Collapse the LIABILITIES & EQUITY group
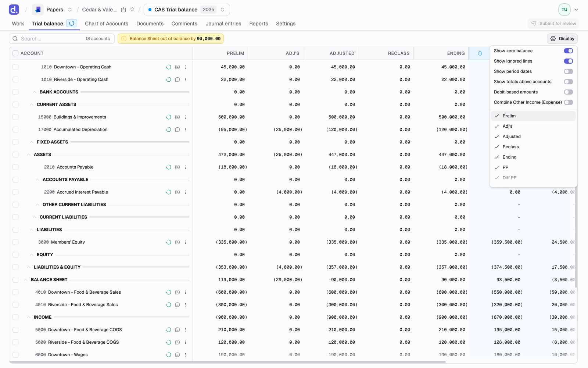 tap(28, 267)
